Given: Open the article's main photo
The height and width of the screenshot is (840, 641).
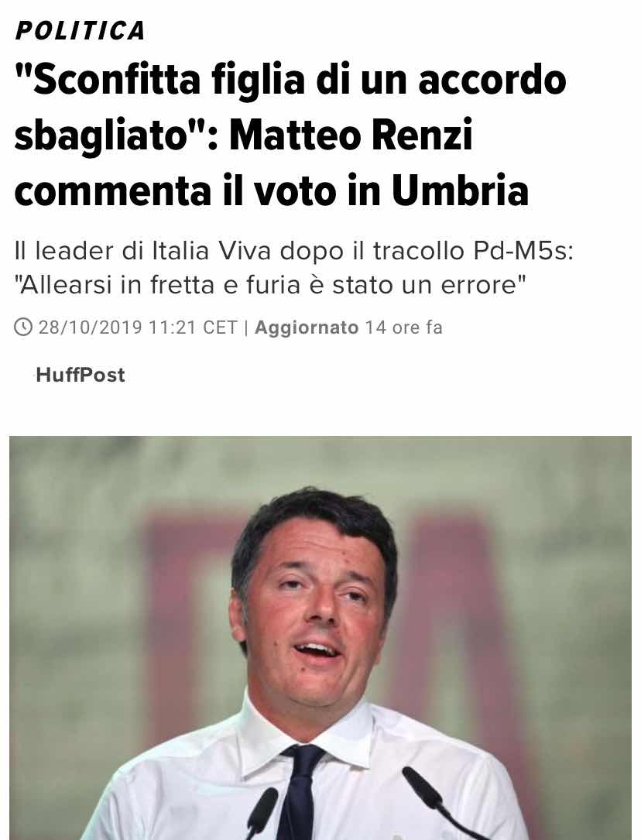Looking at the screenshot, I should (320, 637).
